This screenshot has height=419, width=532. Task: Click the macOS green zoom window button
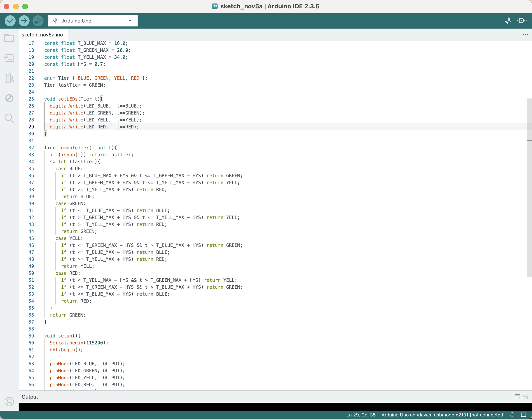click(x=25, y=7)
